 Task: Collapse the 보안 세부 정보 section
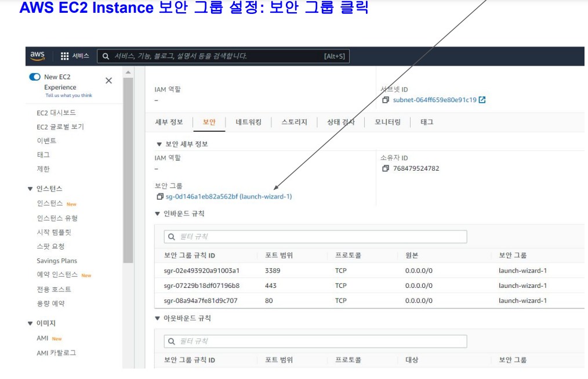[159, 144]
